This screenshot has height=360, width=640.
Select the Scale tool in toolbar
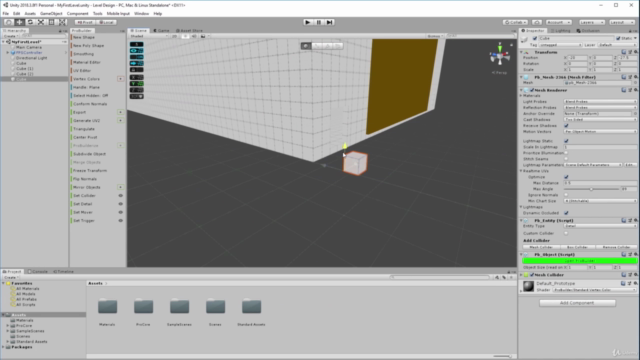click(x=41, y=22)
